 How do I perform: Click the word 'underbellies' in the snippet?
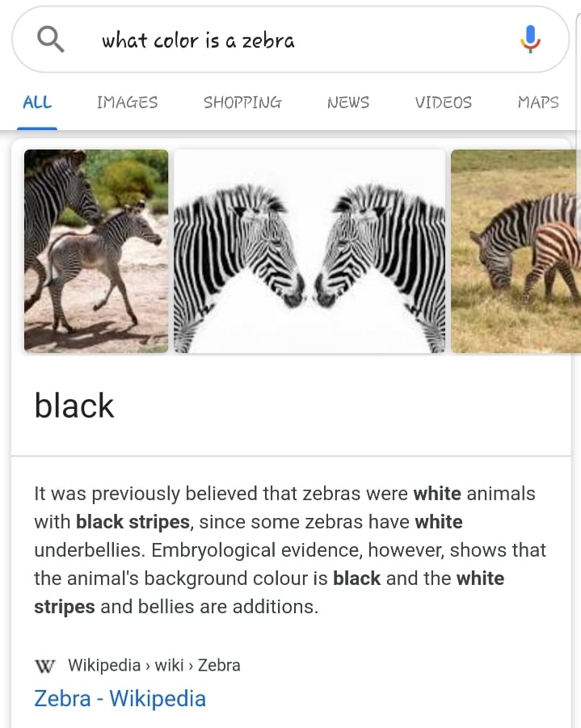(x=90, y=550)
